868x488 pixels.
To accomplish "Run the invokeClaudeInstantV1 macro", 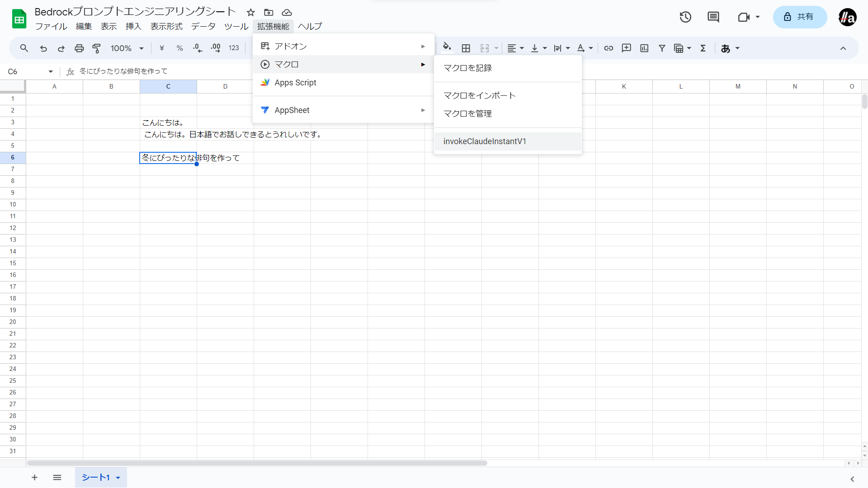I will [485, 141].
